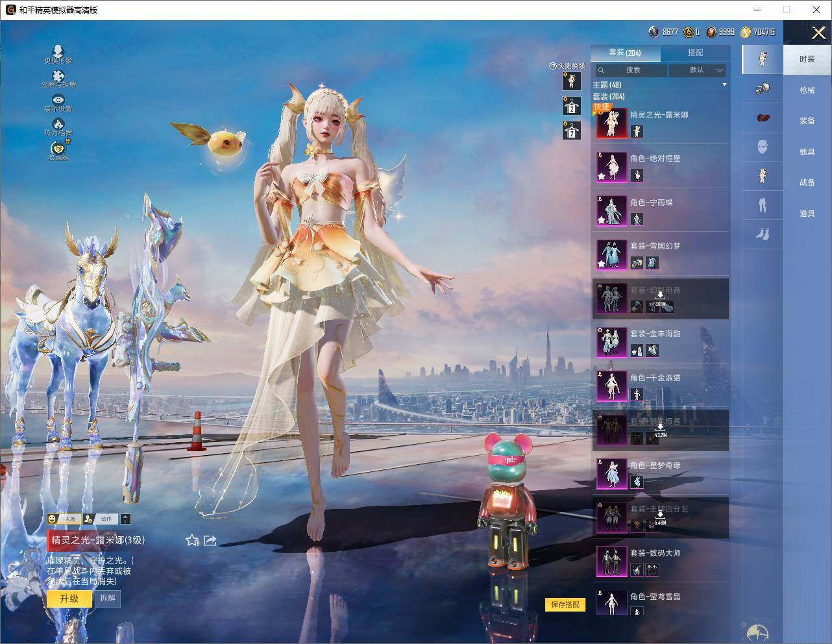Image resolution: width=832 pixels, height=644 pixels.
Task: Open the face mask category icon
Action: [x=763, y=147]
